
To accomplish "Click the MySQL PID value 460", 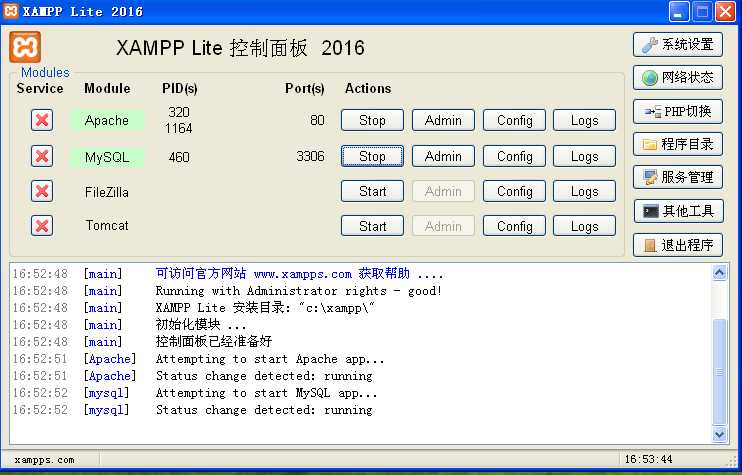I will pyautogui.click(x=179, y=157).
